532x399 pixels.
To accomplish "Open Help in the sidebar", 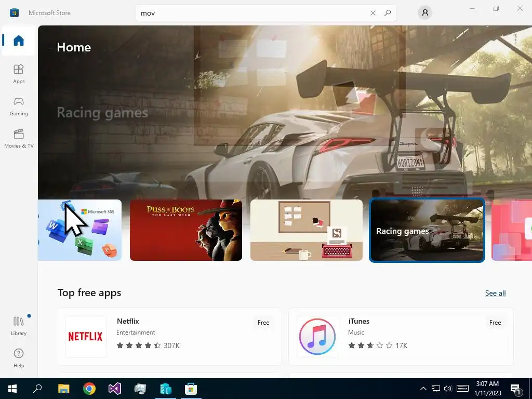I will (19, 358).
